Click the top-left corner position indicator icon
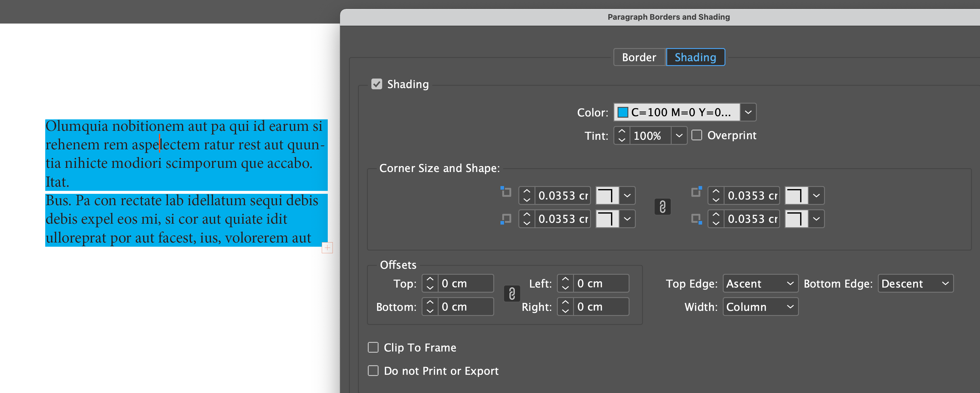980x393 pixels. (x=506, y=192)
